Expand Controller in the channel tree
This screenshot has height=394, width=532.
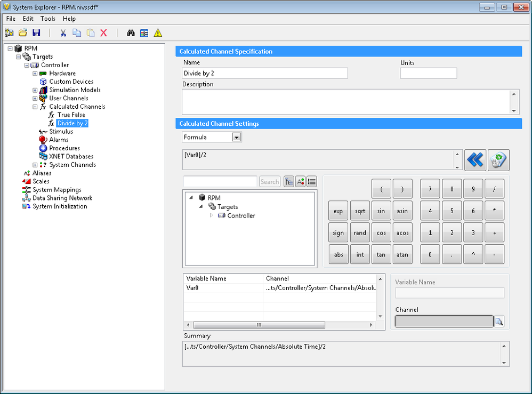[x=211, y=216]
